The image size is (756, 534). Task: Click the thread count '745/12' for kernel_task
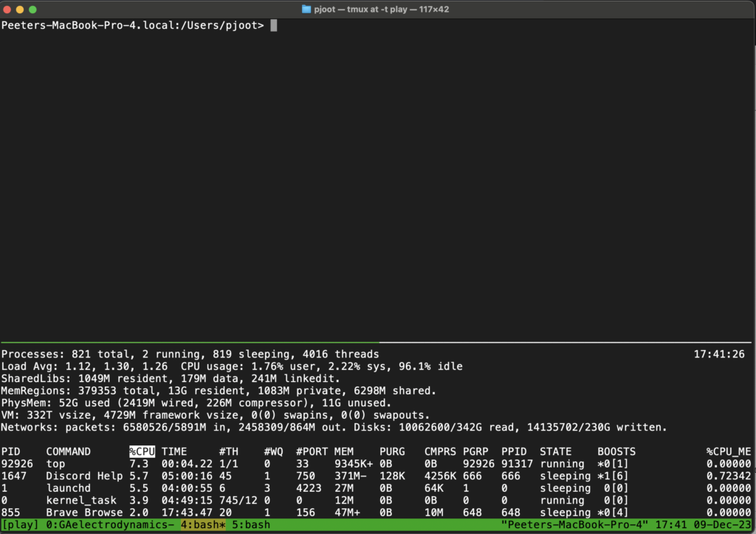point(238,500)
